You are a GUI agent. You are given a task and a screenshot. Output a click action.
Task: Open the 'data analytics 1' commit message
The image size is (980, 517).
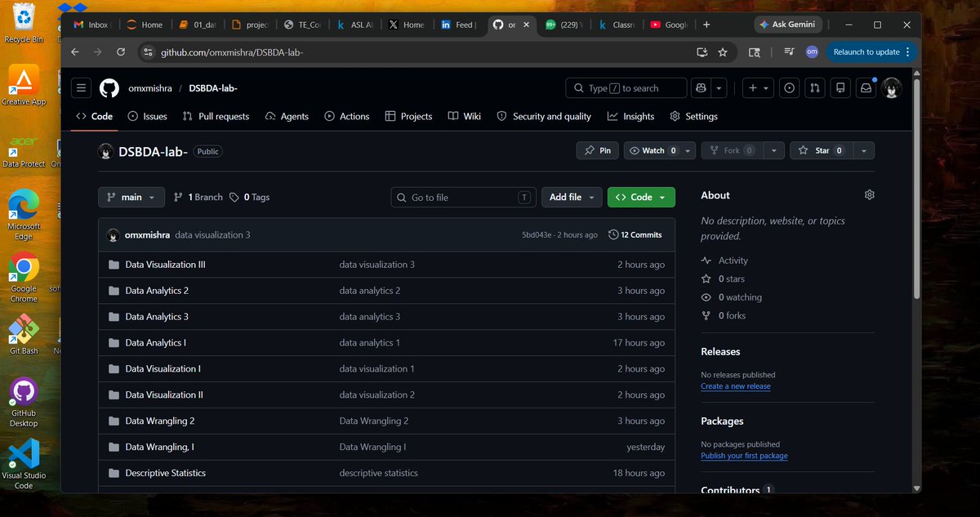(370, 343)
